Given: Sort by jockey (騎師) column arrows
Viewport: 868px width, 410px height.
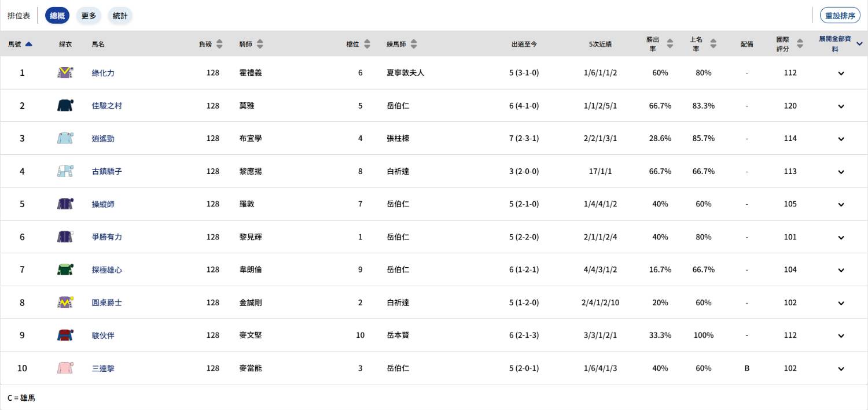Looking at the screenshot, I should pyautogui.click(x=260, y=44).
